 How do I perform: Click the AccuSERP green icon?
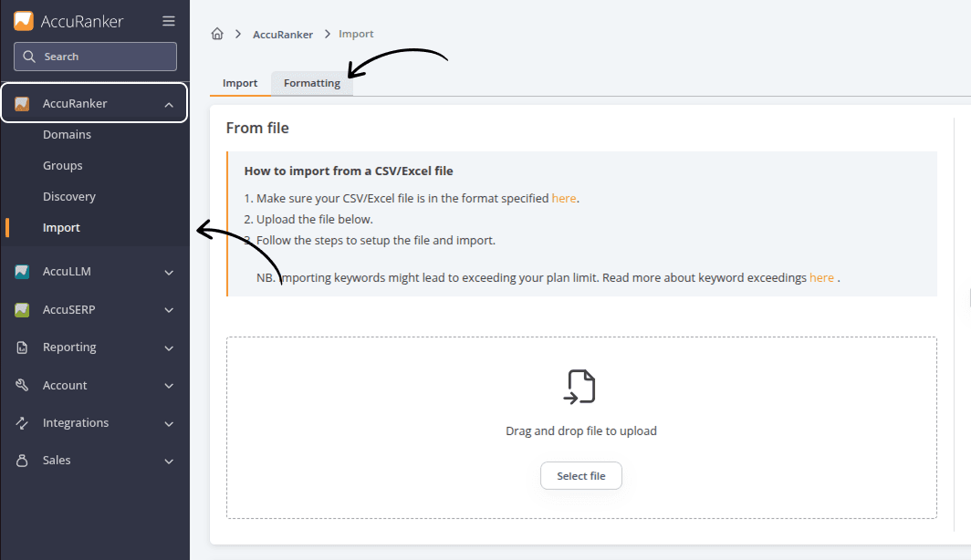22,309
